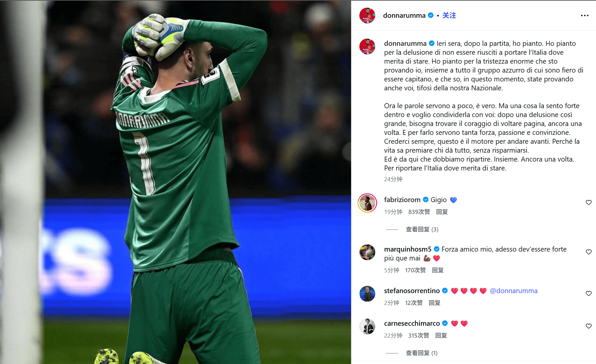Reply to marquinhosm5's comment via 回复
Image resolution: width=596 pixels, height=364 pixels.
438,270
